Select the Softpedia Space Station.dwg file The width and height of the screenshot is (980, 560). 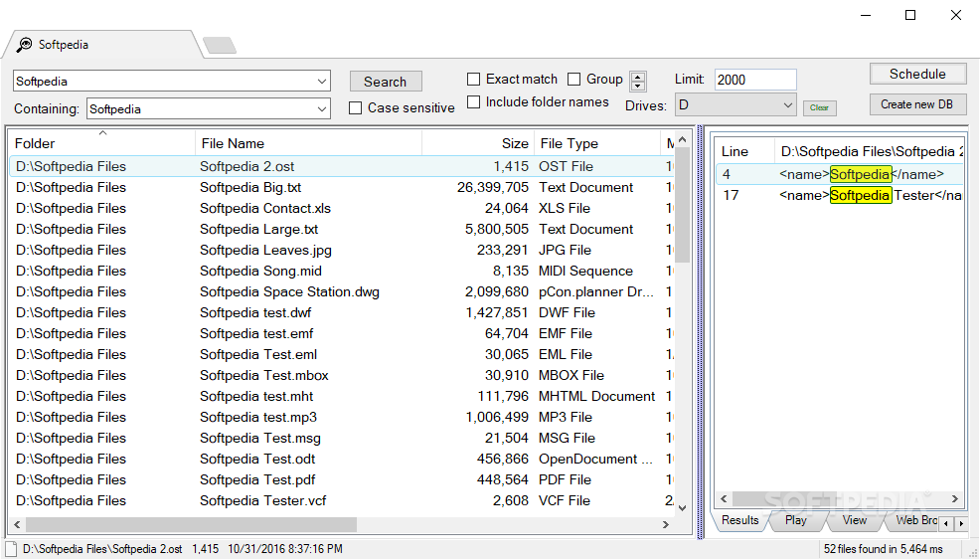289,291
